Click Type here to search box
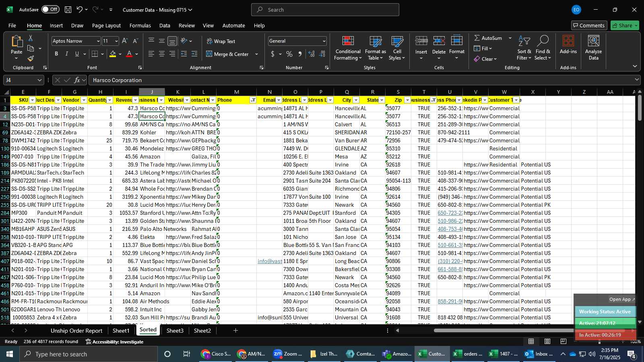644x362 pixels. [x=89, y=354]
